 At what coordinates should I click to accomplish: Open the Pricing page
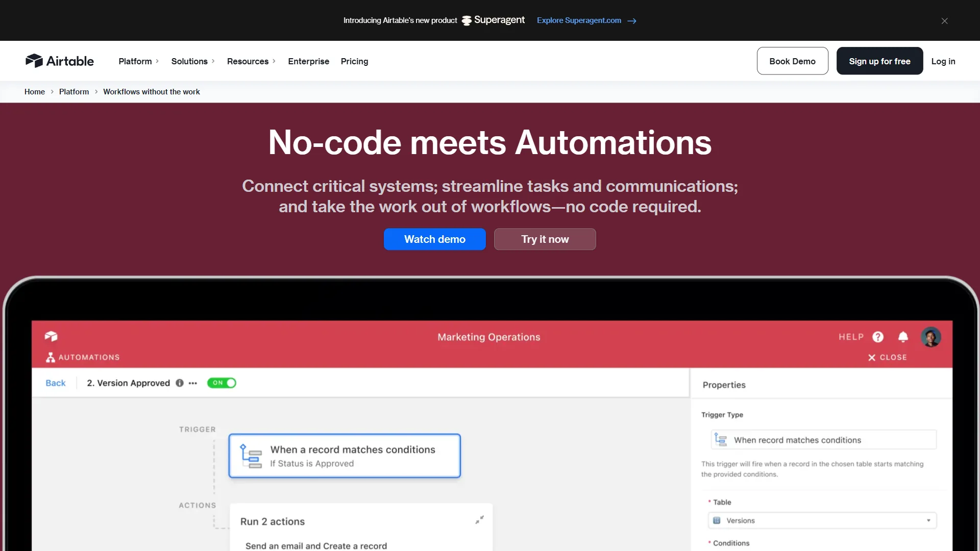pos(354,61)
